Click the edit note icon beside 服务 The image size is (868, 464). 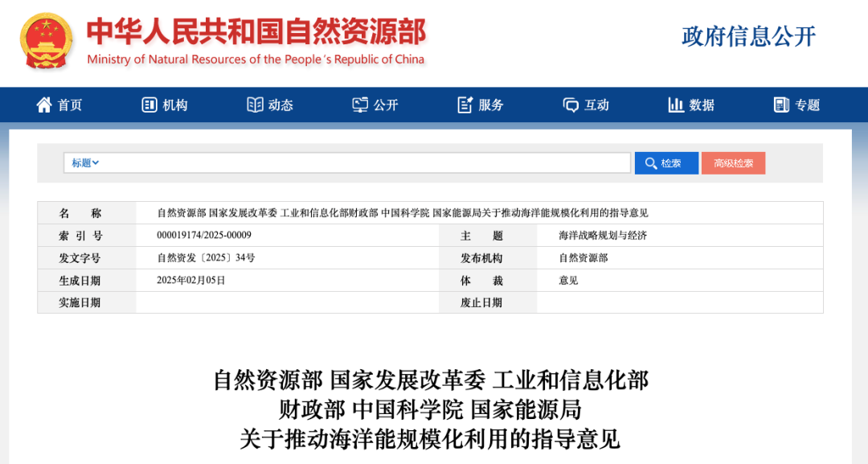click(465, 105)
